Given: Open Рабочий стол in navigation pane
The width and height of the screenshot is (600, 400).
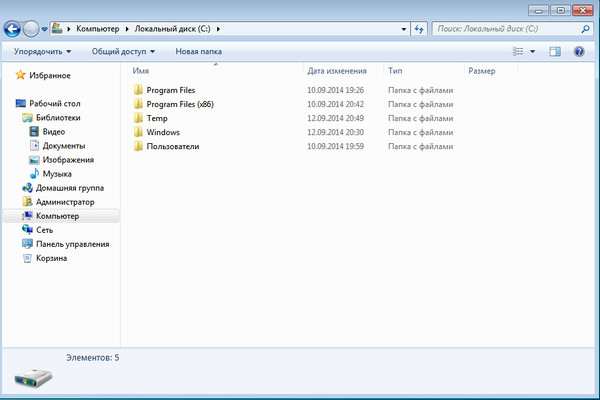Looking at the screenshot, I should click(x=55, y=104).
